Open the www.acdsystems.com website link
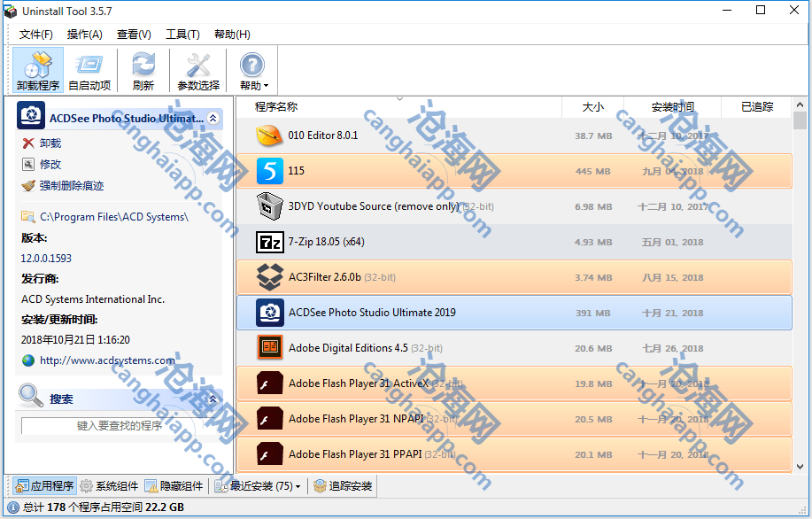Screen dimensions: 812x519 [x=106, y=360]
